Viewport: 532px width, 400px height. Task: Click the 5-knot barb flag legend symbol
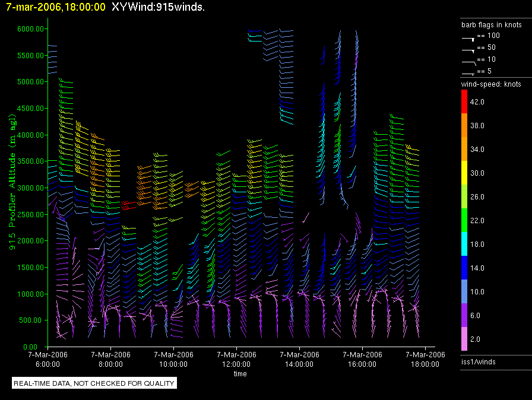[468, 73]
